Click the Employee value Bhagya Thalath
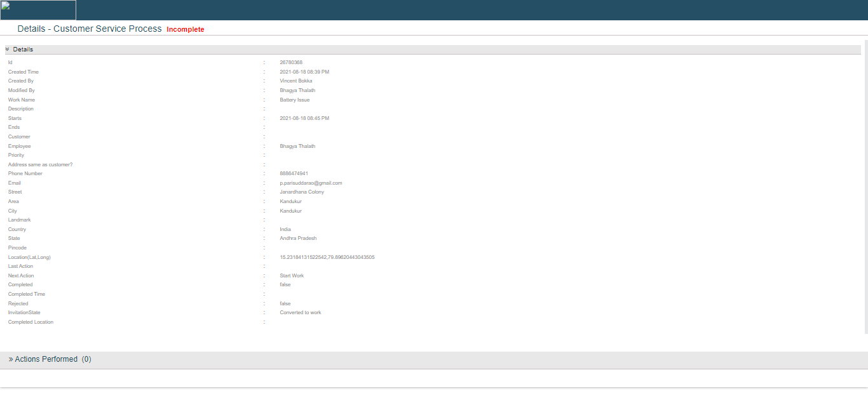 (x=297, y=146)
